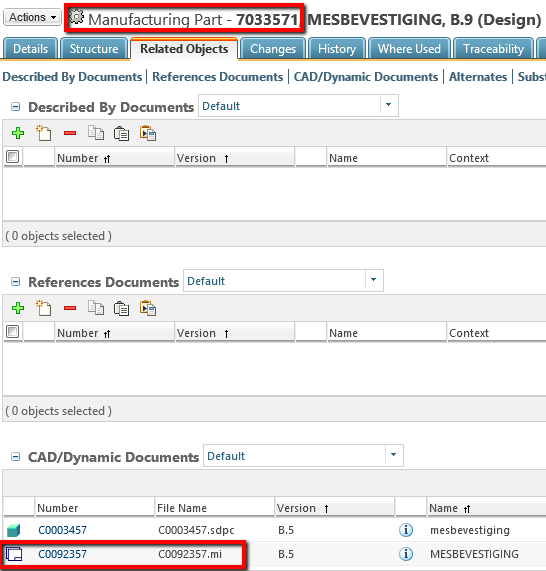The width and height of the screenshot is (546, 571).
Task: Copy in Described By Documents toolbar
Action: pos(96,133)
